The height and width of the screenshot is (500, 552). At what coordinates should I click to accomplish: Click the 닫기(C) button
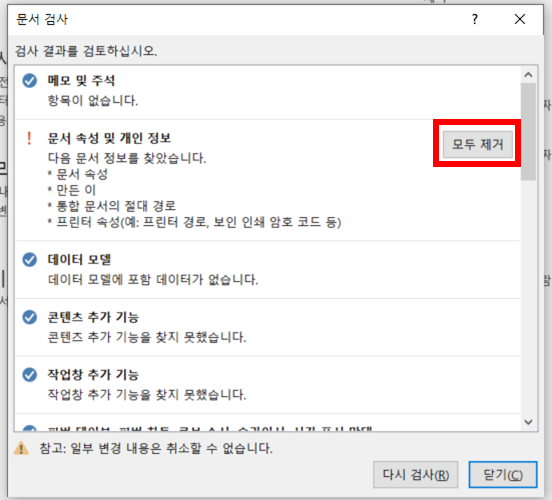[503, 474]
